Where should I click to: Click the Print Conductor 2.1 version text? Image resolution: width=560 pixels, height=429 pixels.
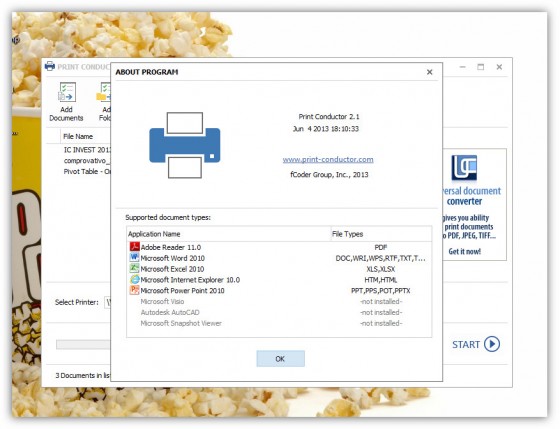(329, 117)
